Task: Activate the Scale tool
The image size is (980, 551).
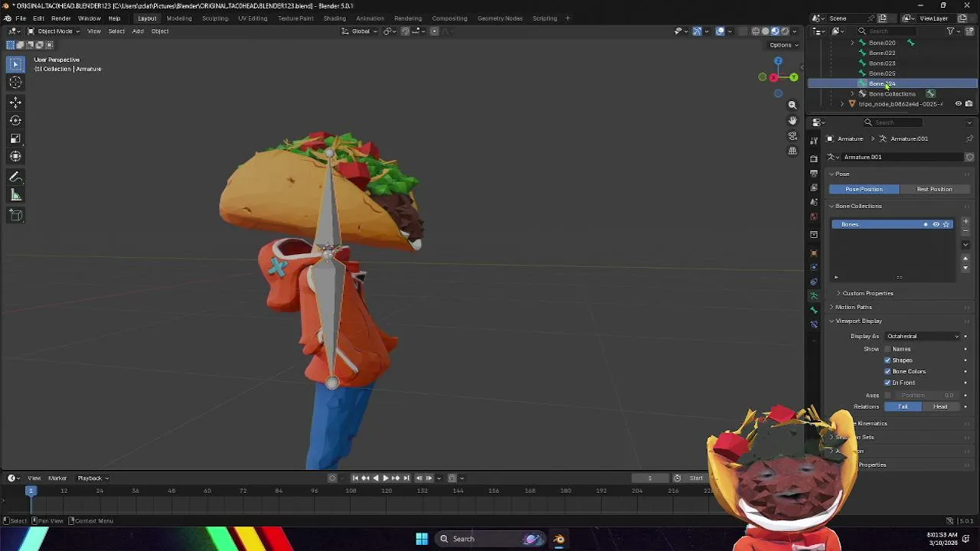Action: (15, 139)
